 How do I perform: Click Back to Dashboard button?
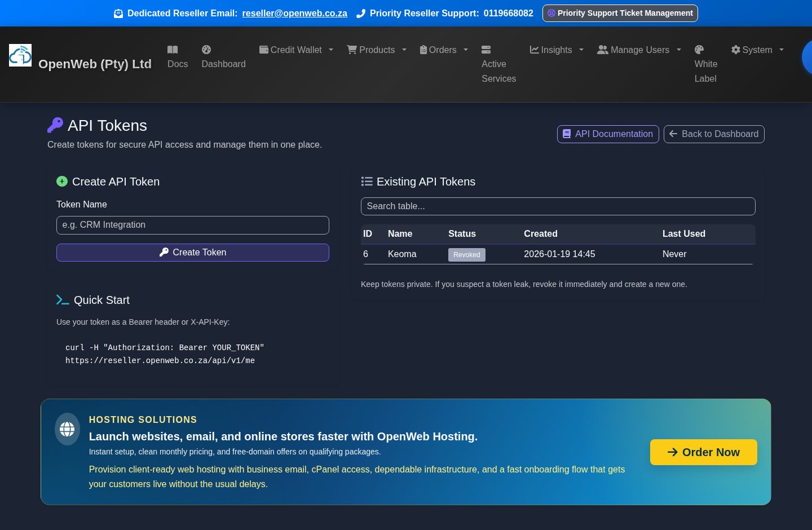click(714, 134)
